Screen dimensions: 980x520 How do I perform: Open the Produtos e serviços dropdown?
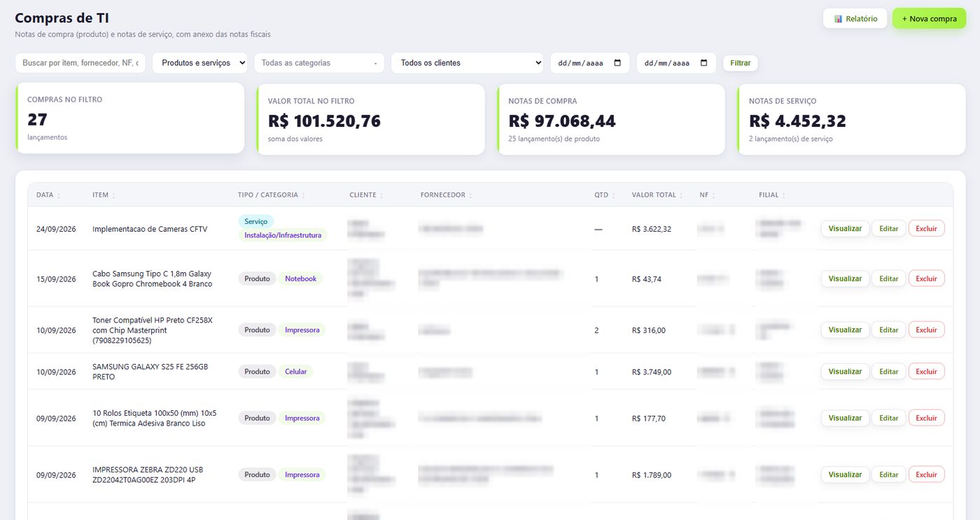click(199, 63)
